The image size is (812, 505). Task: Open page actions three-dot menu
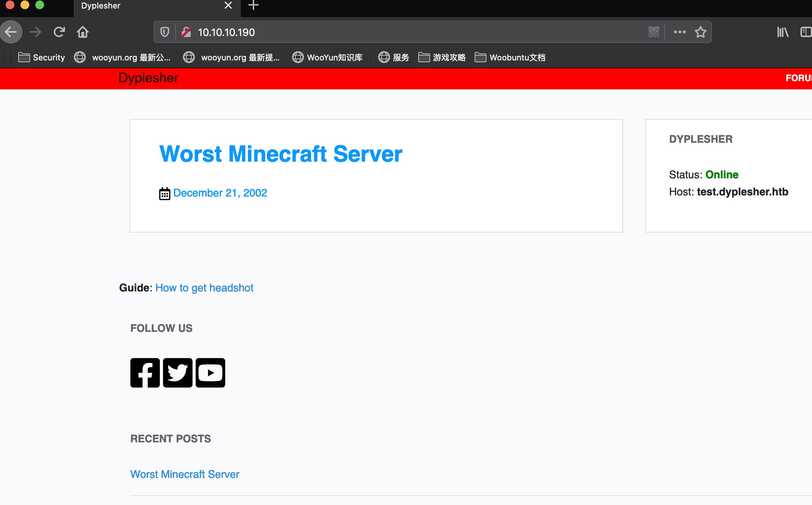click(680, 32)
